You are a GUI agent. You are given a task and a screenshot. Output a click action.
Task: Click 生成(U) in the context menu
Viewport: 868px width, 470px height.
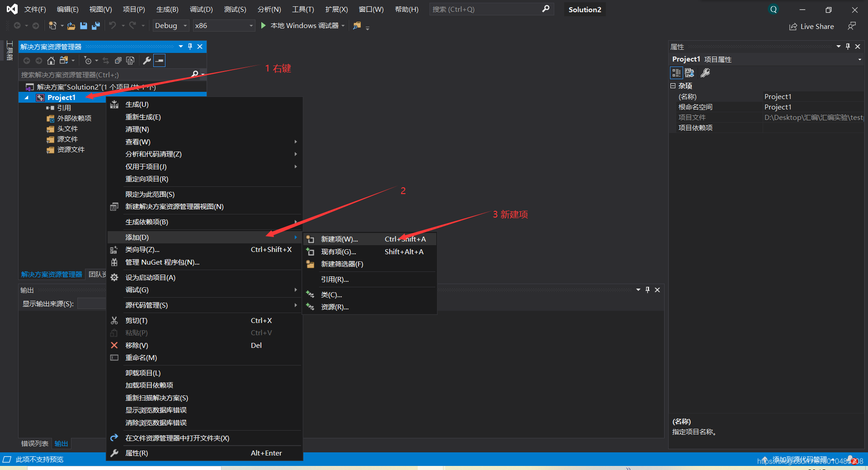click(204, 104)
